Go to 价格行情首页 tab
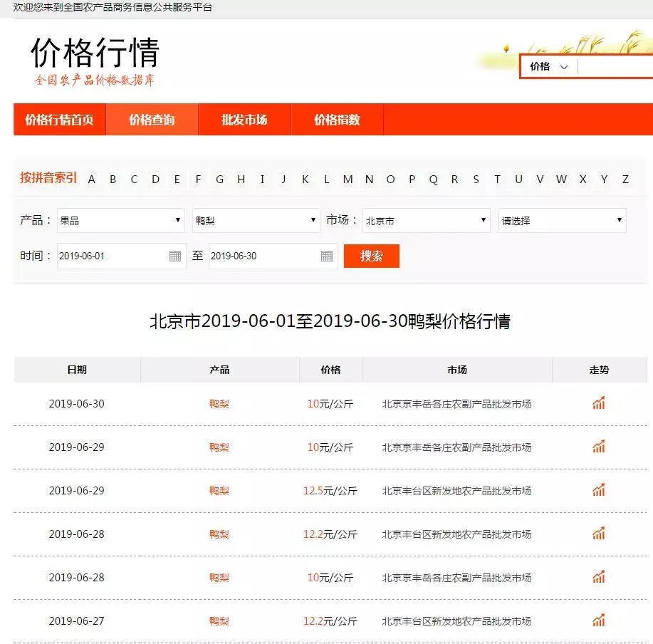The image size is (653, 644). (59, 120)
